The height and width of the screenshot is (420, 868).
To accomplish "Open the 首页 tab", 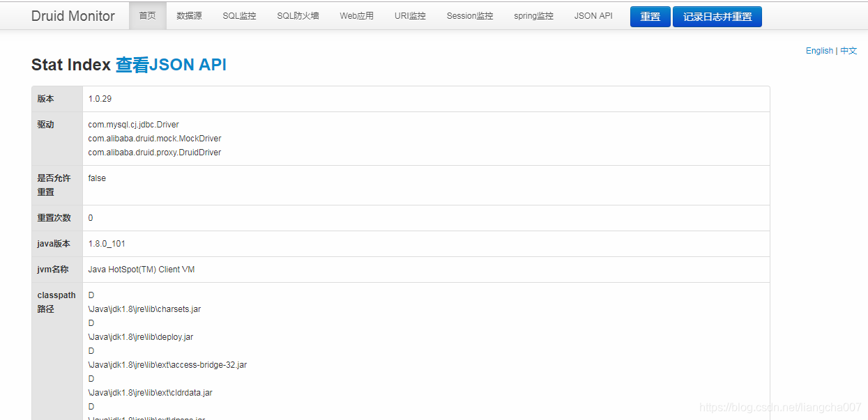I will [148, 16].
